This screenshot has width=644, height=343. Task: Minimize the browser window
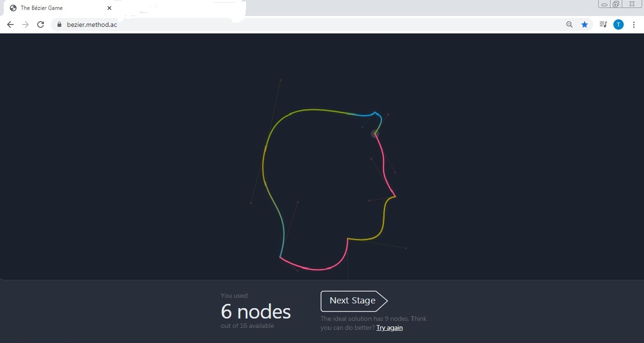click(604, 4)
